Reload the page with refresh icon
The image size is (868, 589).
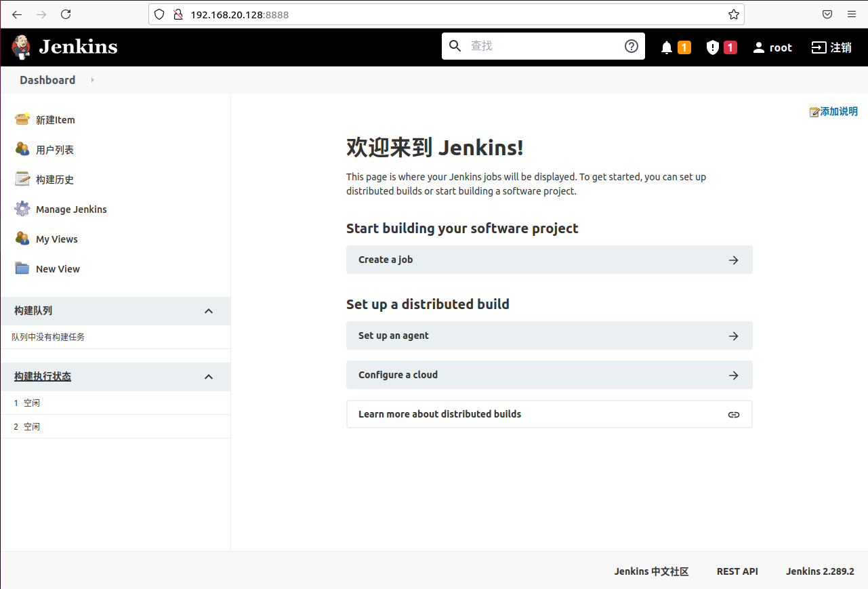tap(66, 14)
